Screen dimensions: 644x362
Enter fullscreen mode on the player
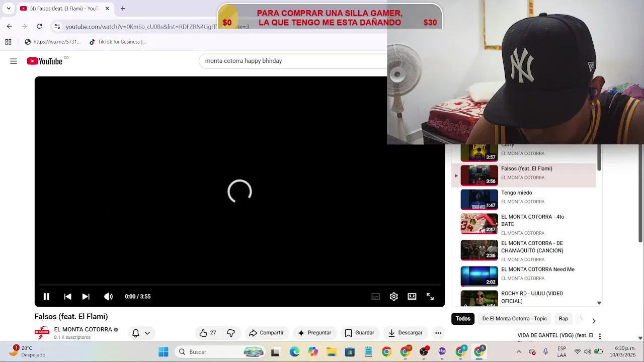coord(430,297)
